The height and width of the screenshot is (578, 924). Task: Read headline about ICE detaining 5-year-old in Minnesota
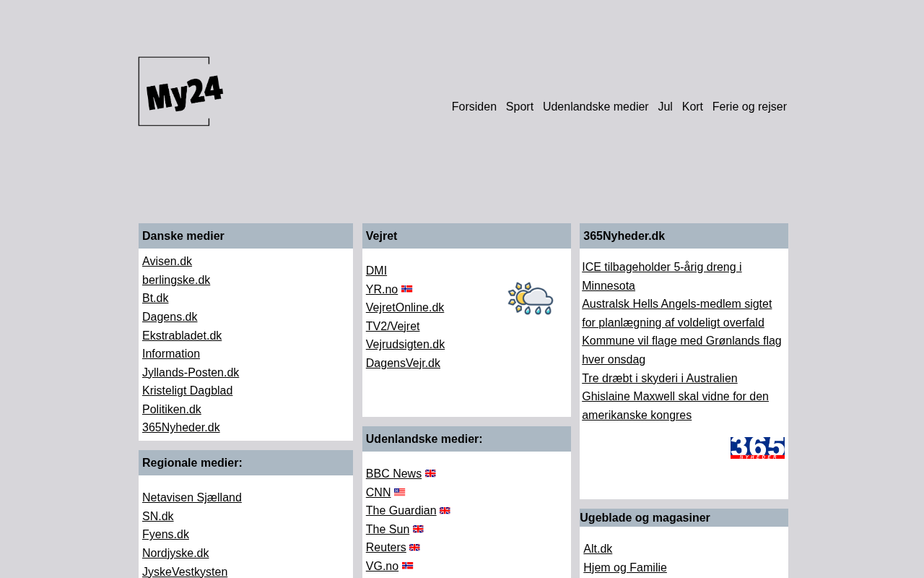click(x=662, y=276)
